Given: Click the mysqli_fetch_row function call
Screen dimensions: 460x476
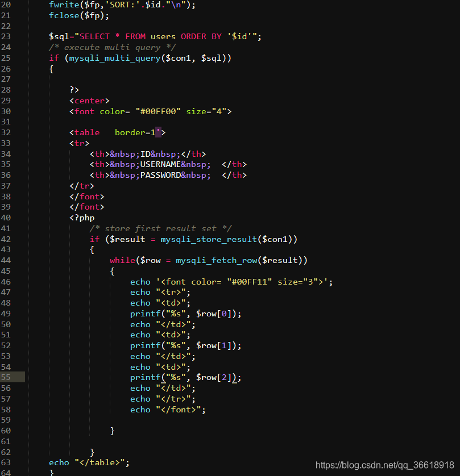Looking at the screenshot, I should (216, 261).
